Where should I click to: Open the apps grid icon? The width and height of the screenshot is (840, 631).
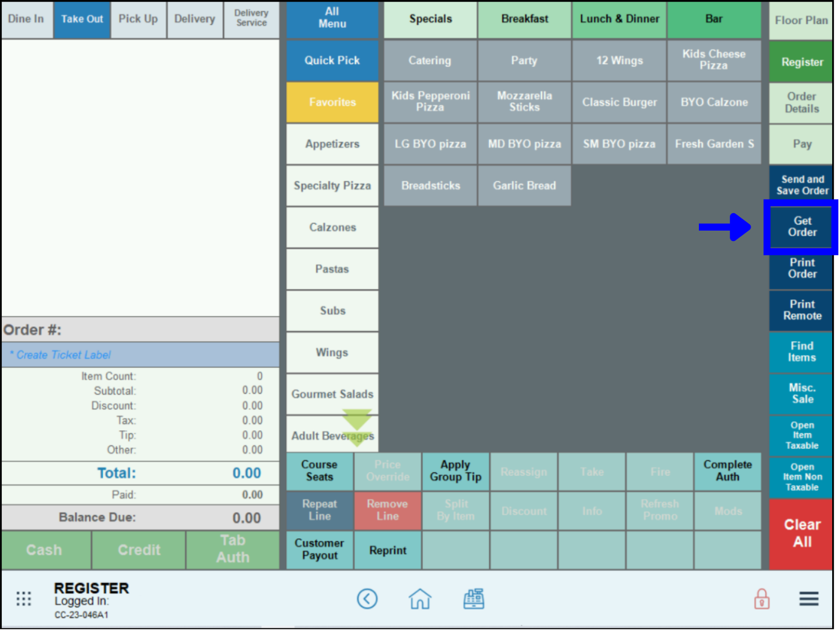pos(24,599)
